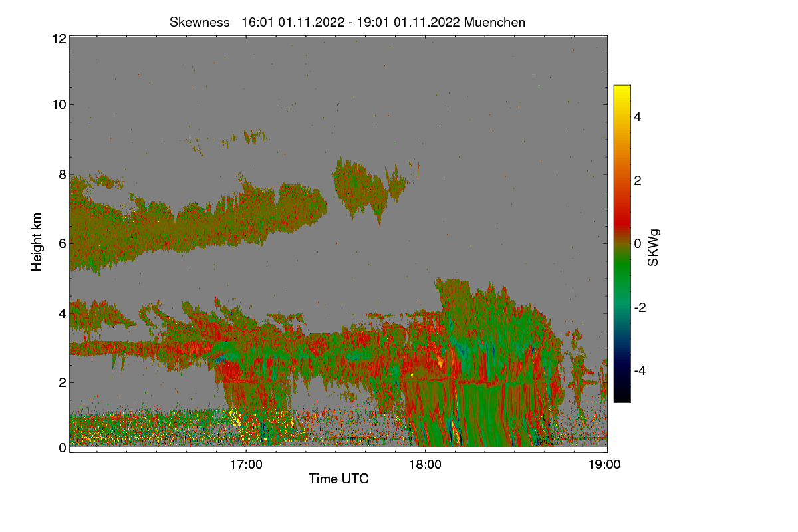Select the 19:00 time axis label
Screen dimensions: 798x532
coord(604,465)
